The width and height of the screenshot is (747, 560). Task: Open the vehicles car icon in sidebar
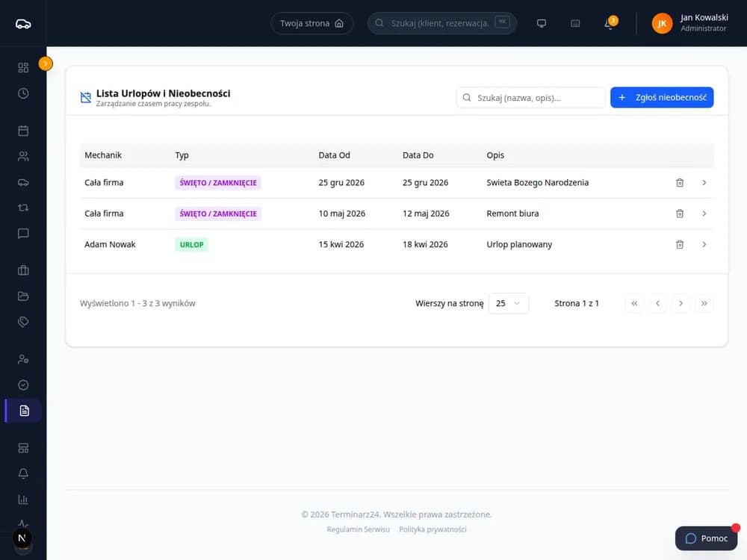click(23, 182)
